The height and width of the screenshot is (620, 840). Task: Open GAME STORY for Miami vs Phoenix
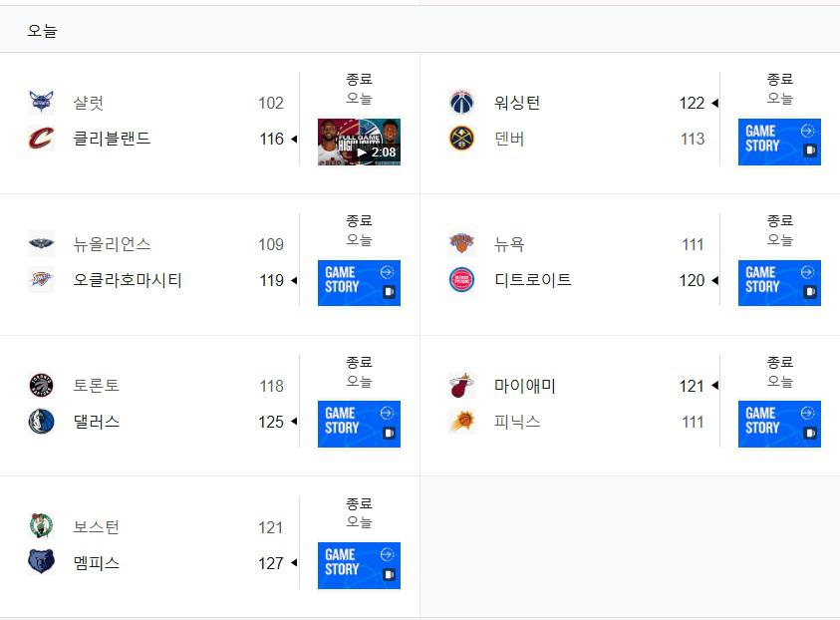click(779, 424)
